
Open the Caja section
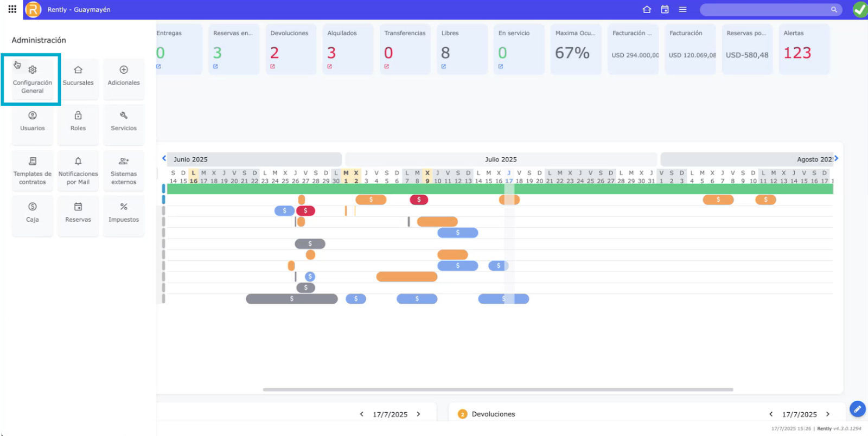pos(33,213)
